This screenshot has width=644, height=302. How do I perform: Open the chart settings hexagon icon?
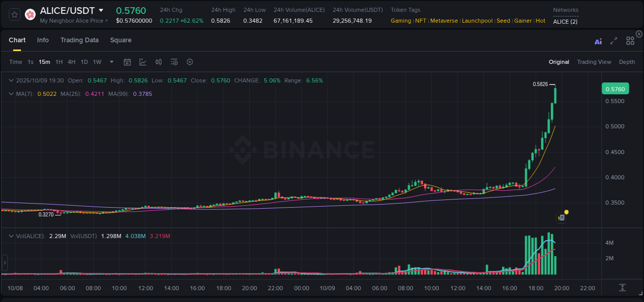click(x=190, y=62)
